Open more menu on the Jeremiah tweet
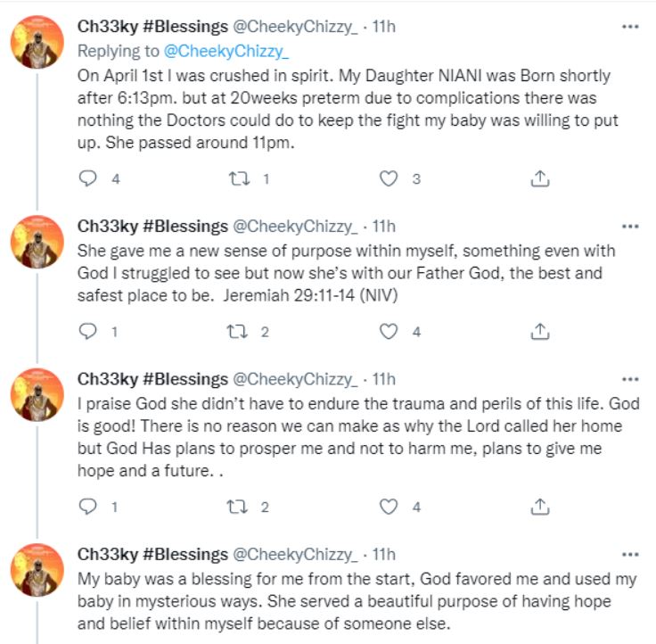The image size is (656, 644). [630, 226]
